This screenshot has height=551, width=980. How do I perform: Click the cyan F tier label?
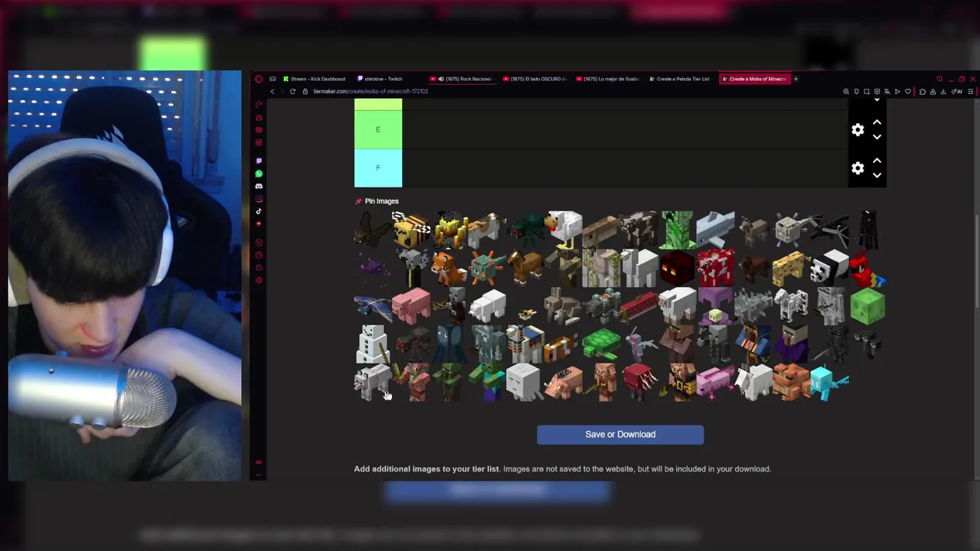377,168
